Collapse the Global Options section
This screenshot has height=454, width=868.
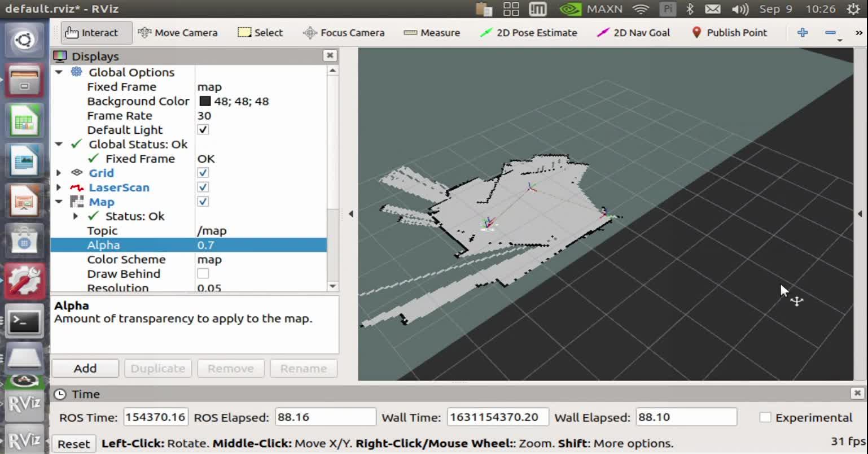click(x=59, y=72)
